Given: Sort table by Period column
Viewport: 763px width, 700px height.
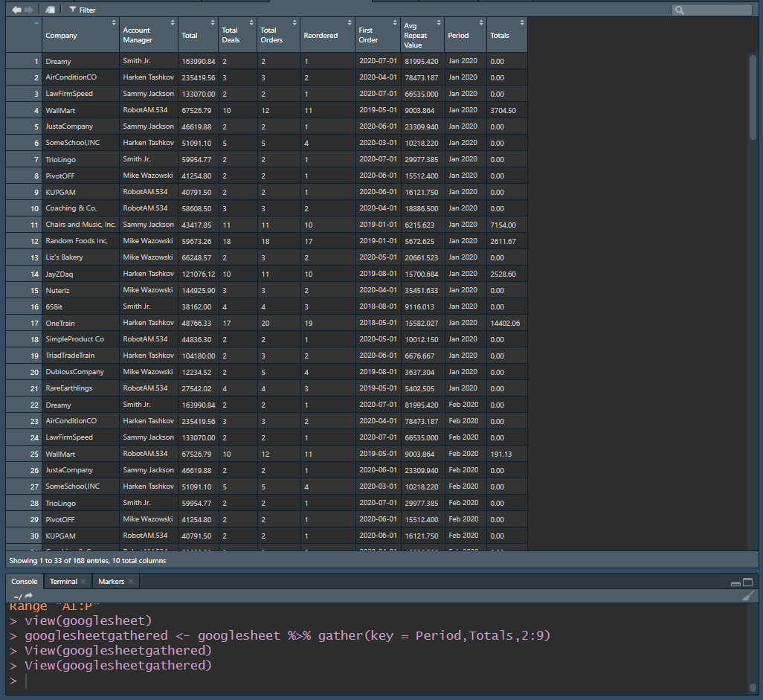Looking at the screenshot, I should click(x=465, y=35).
